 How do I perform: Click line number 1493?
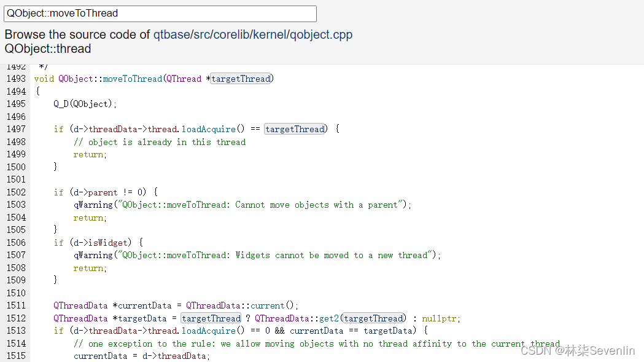[16, 79]
